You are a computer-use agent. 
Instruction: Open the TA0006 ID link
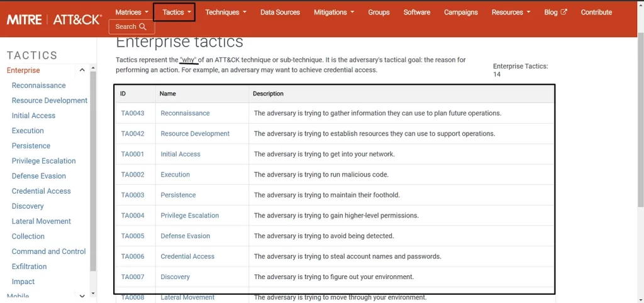[133, 256]
